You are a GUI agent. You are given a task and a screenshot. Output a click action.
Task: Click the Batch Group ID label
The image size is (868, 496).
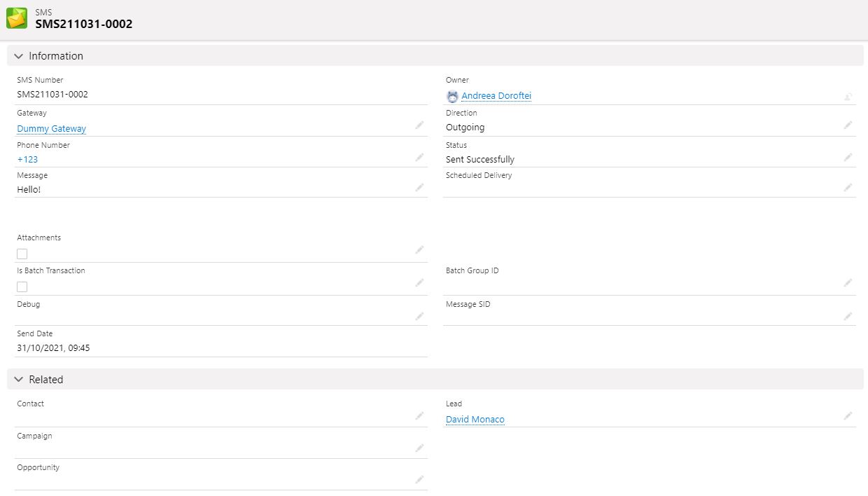(472, 270)
